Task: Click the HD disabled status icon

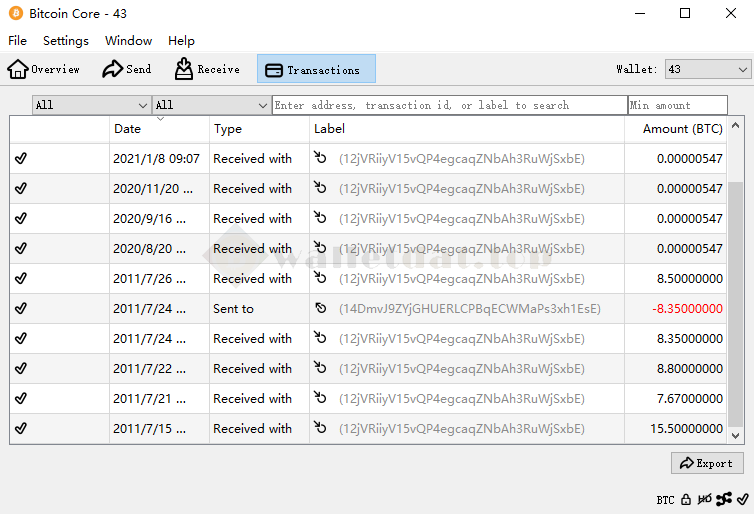Action: pyautogui.click(x=705, y=499)
